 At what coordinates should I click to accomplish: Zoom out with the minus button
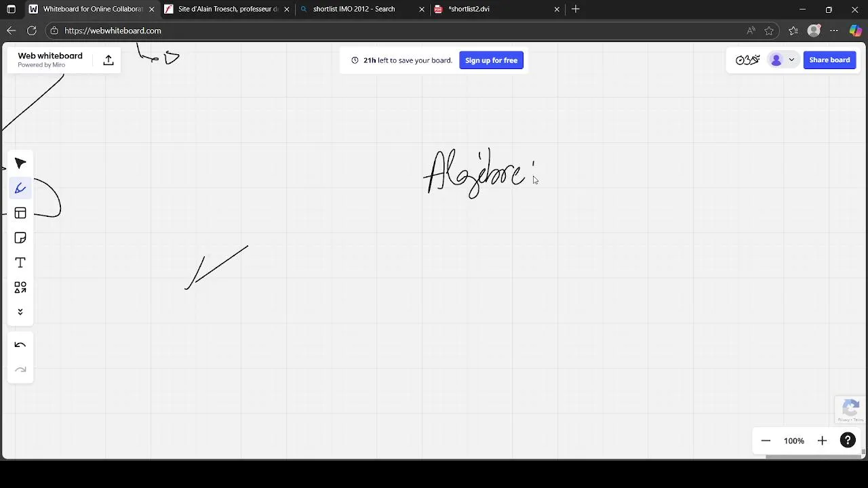click(x=766, y=441)
